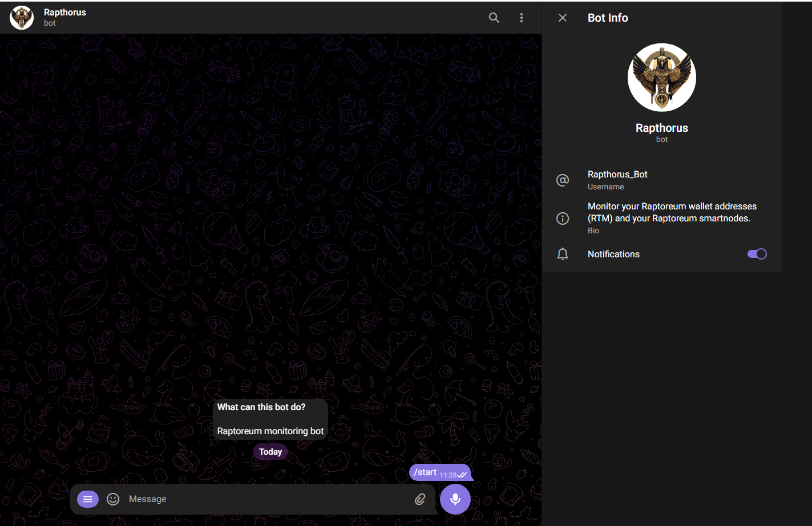Click the Rapthorus_Bot username row
The width and height of the screenshot is (812, 526).
pos(662,180)
